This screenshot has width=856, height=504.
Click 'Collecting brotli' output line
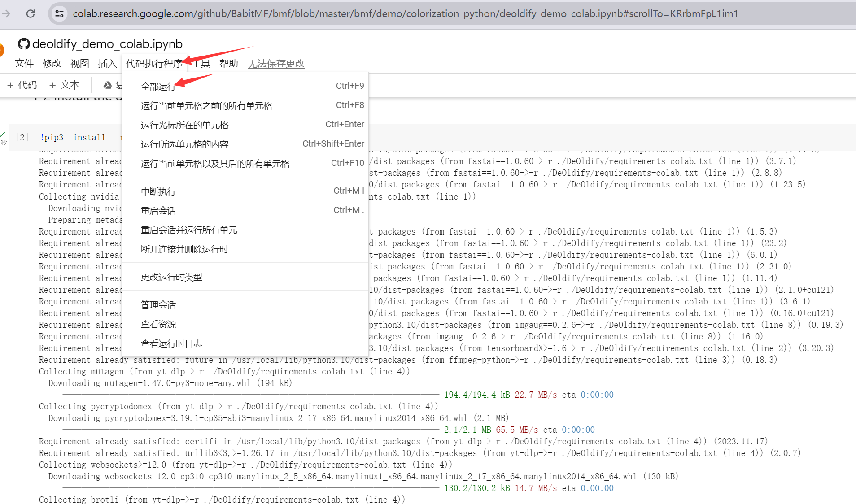coord(222,500)
